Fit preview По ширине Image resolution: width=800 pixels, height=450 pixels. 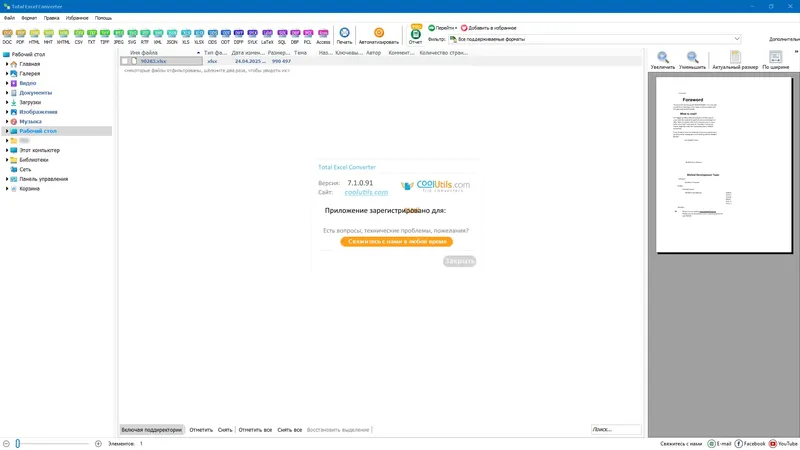(x=776, y=60)
